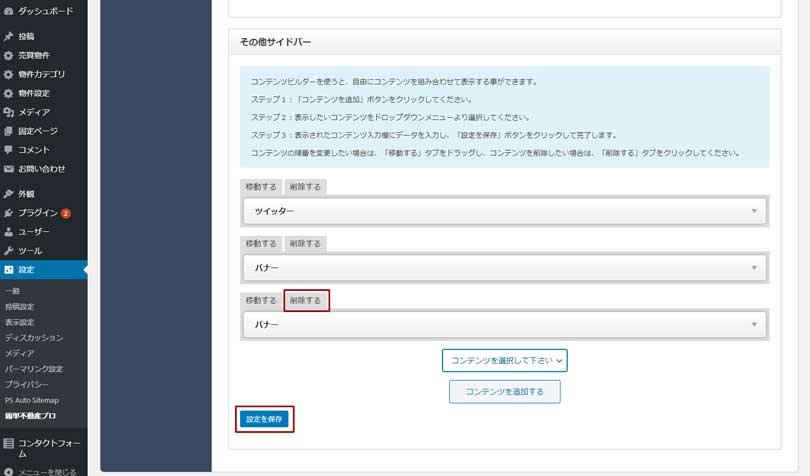This screenshot has width=810, height=476.
Task: Click the ダッシュボード dashboard icon
Action: pyautogui.click(x=9, y=10)
